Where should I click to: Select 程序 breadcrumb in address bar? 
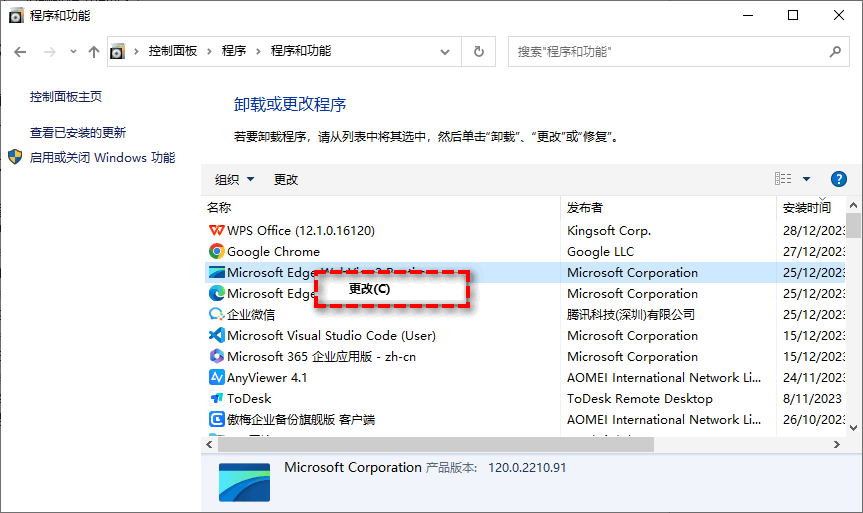234,51
